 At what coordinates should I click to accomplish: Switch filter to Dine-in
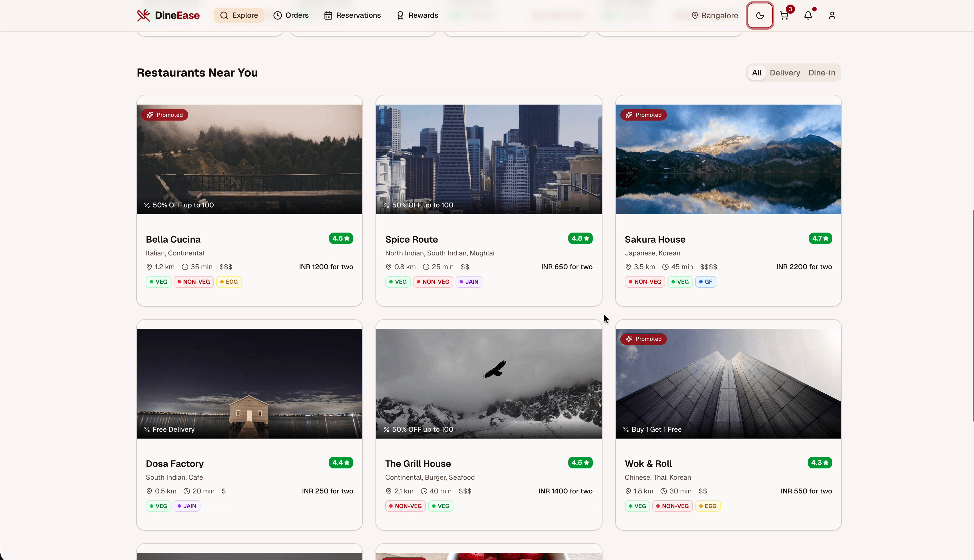(x=822, y=73)
